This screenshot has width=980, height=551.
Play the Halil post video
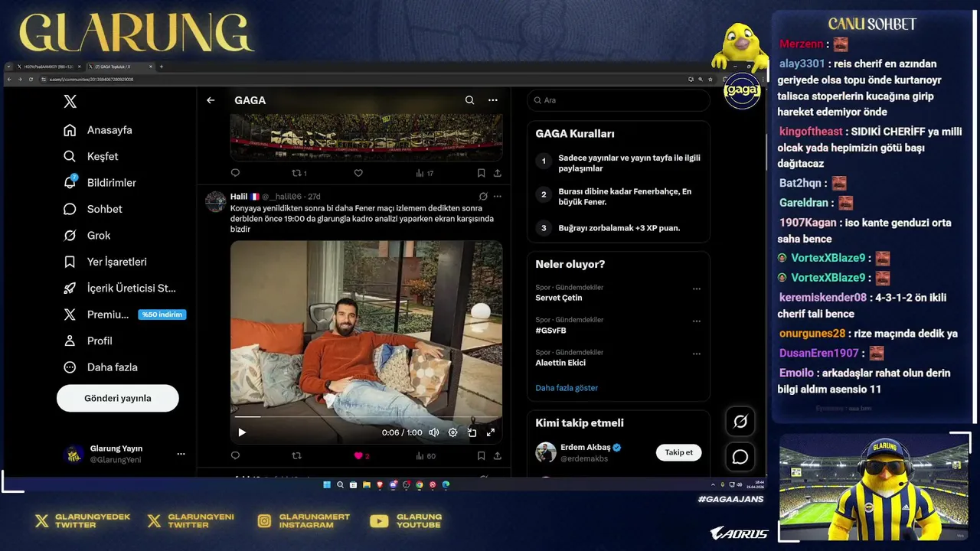point(242,432)
